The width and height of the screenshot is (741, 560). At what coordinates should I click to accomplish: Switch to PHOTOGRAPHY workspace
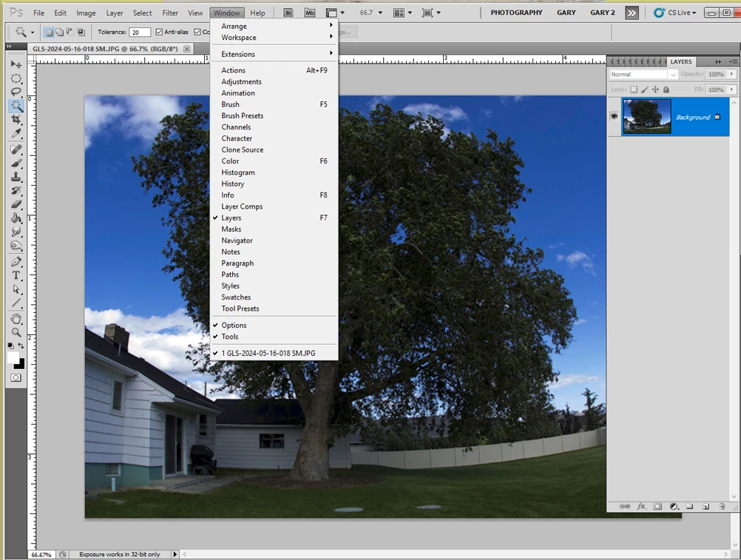click(516, 13)
